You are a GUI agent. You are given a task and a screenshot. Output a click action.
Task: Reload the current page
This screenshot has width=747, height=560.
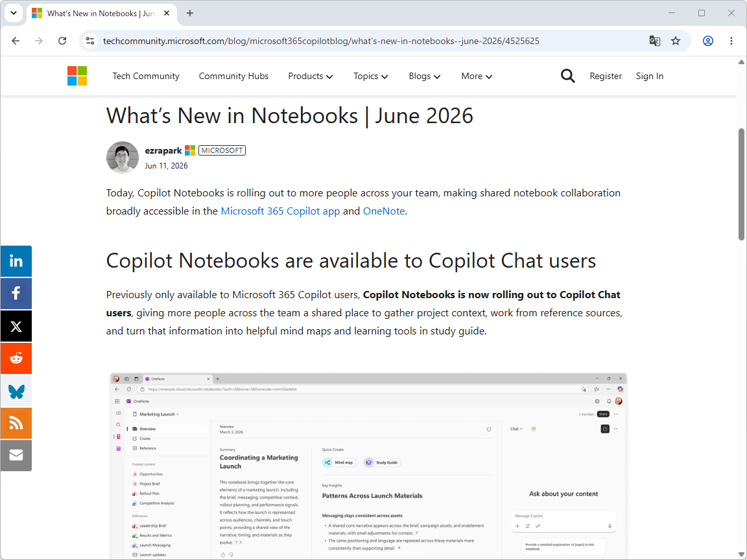(x=62, y=41)
